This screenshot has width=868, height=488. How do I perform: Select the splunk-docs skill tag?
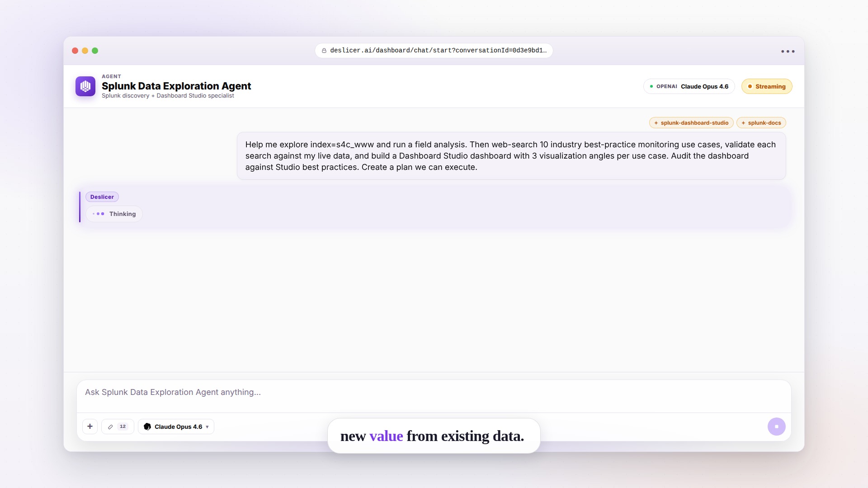click(x=761, y=123)
